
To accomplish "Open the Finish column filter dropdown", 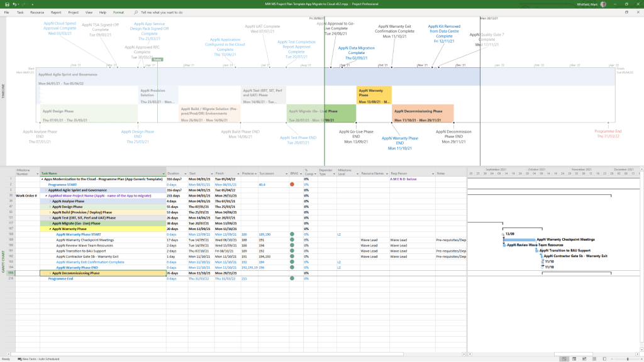I will pyautogui.click(x=238, y=173).
